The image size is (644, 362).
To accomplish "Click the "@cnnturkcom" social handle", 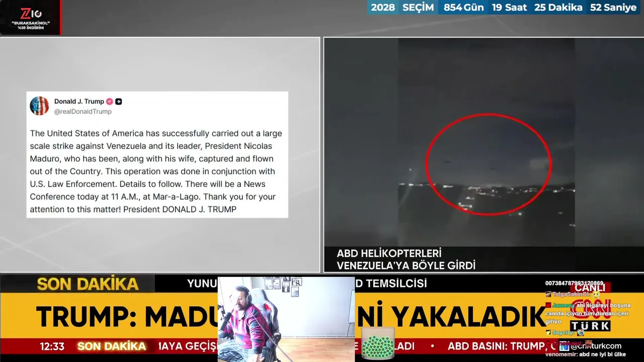I will [x=596, y=346].
